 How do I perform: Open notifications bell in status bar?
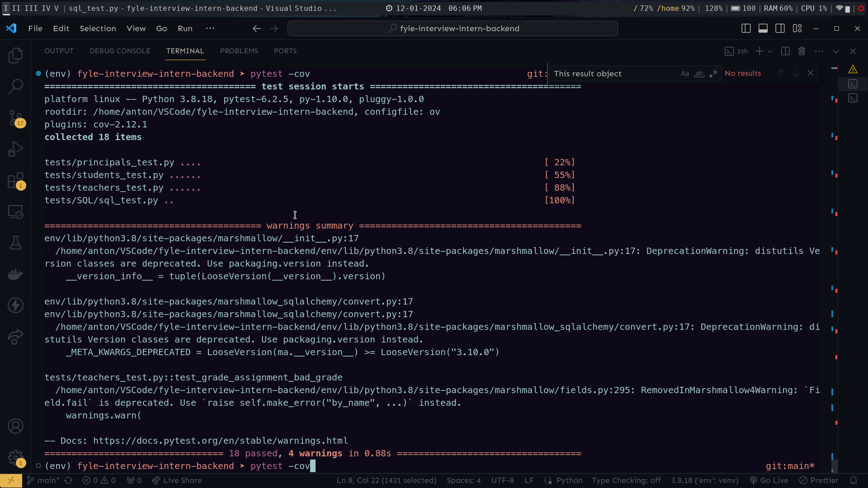(x=854, y=481)
